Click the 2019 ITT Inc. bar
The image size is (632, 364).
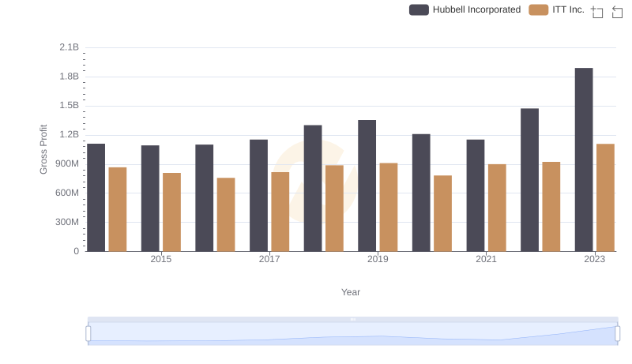[389, 208]
